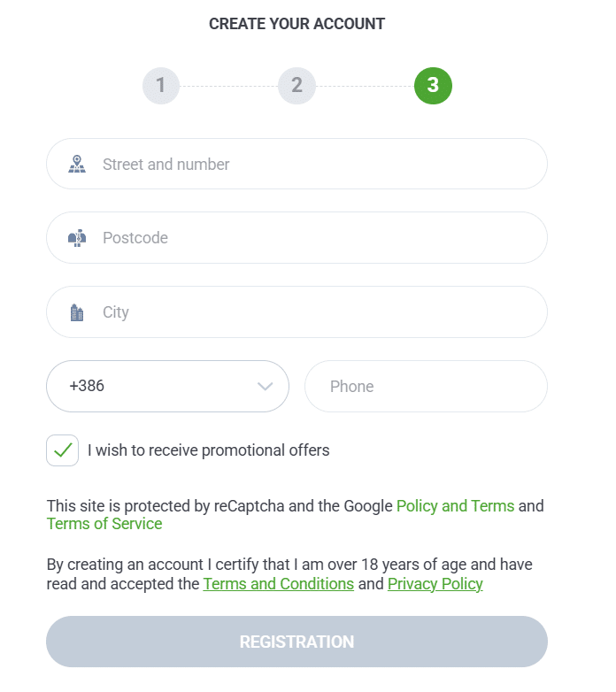Open the +386 country code dropdown
The width and height of the screenshot is (616, 692).
coord(167,386)
